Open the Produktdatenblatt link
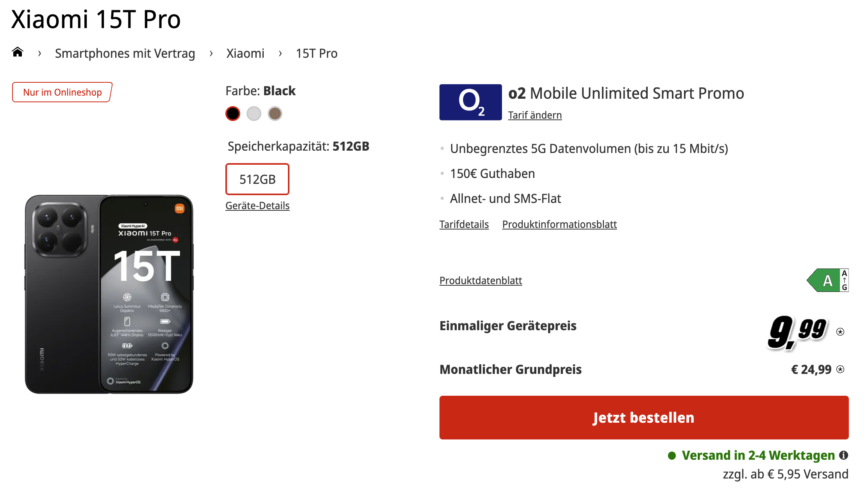Screen dimensions: 868x498 480,281
